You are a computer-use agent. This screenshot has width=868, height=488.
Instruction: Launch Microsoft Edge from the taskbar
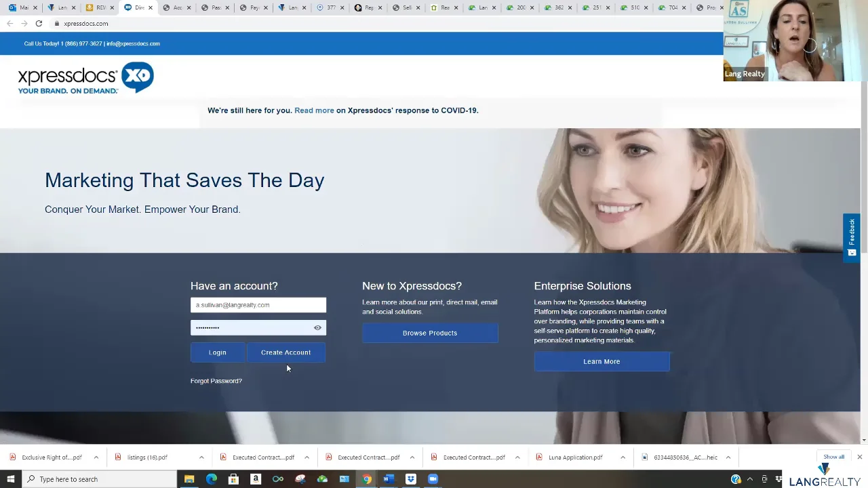[x=212, y=479]
